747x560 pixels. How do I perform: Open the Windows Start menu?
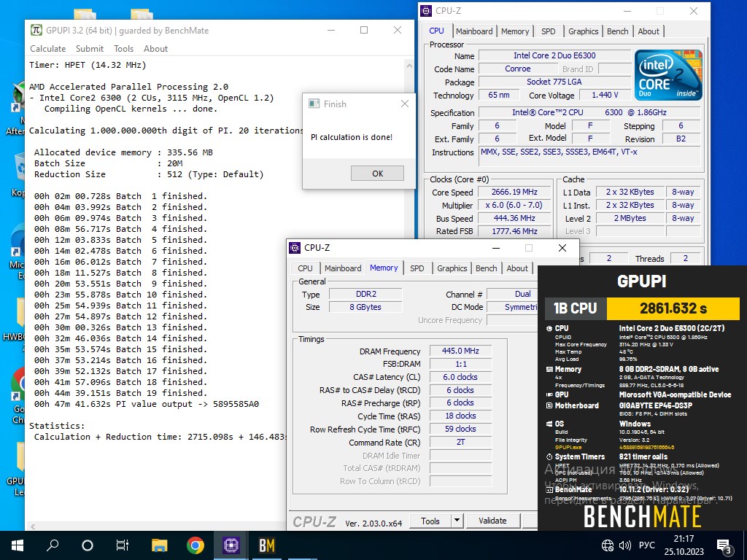[18, 545]
